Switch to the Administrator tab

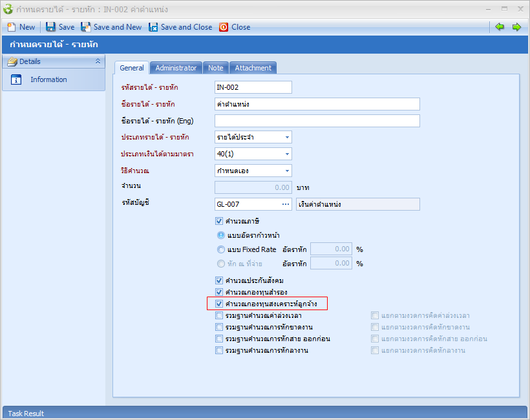[176, 68]
